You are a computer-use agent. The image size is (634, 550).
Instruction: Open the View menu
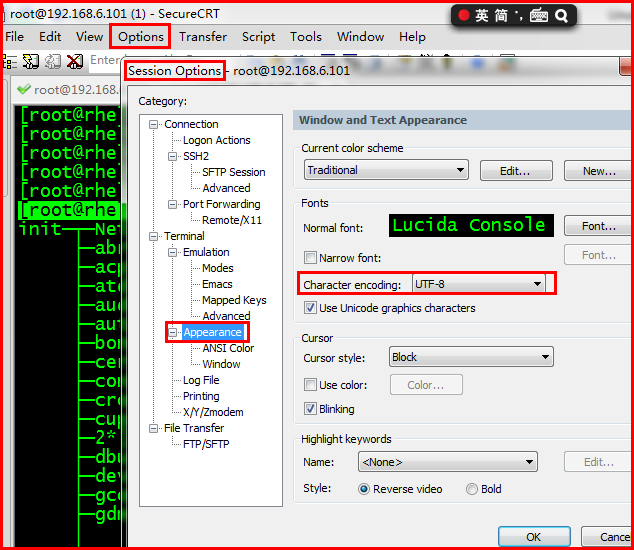click(89, 37)
